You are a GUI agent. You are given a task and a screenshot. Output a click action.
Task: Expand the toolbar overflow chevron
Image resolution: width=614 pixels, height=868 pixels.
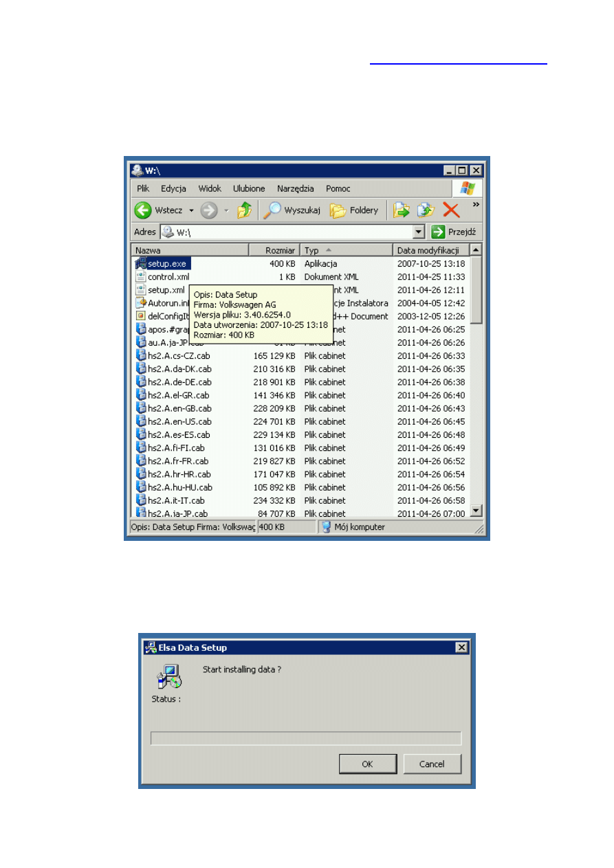[476, 205]
